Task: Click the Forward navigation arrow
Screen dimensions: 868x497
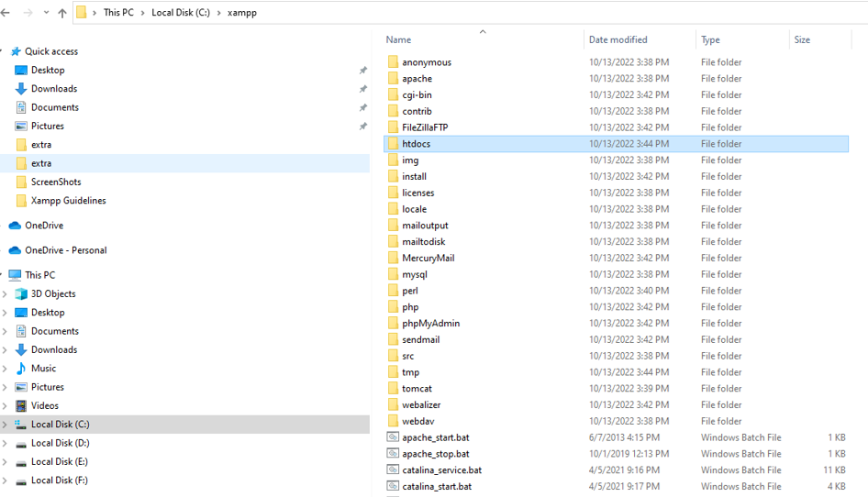Action: click(x=28, y=12)
